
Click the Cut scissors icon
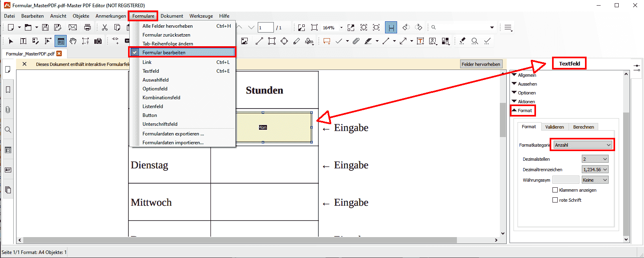(x=105, y=27)
